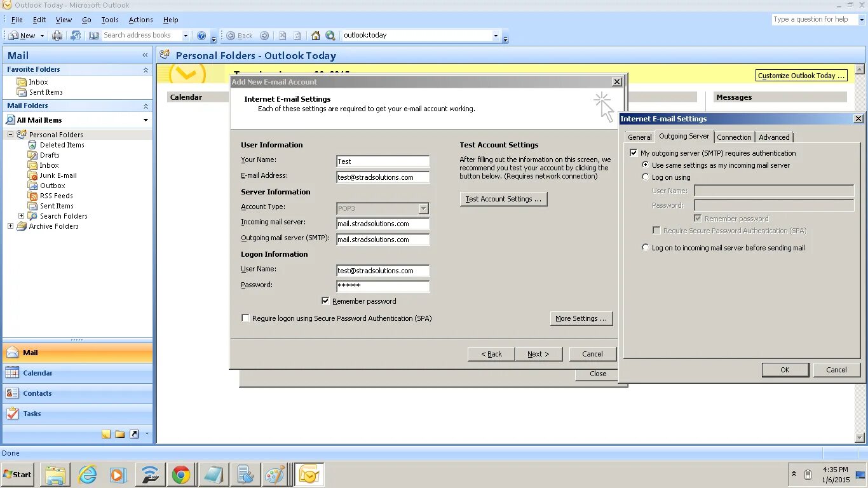Image resolution: width=868 pixels, height=488 pixels.
Task: Open Windows Media Player taskbar icon
Action: (118, 475)
